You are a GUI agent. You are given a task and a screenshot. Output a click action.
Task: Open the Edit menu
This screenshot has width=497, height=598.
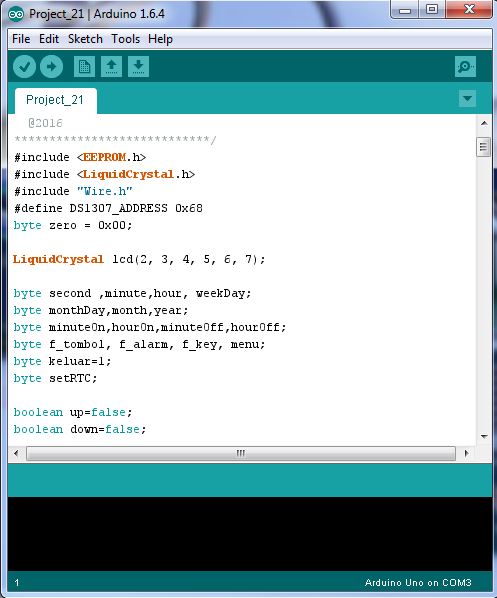point(49,39)
